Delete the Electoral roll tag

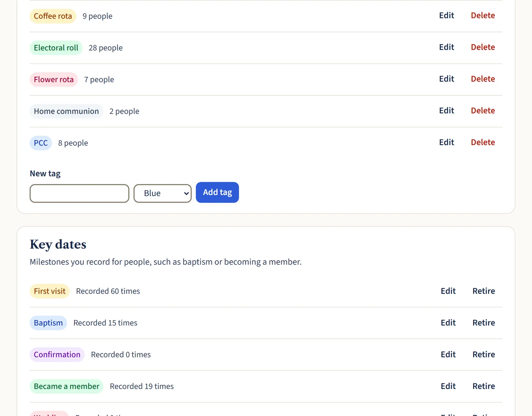[x=483, y=47]
